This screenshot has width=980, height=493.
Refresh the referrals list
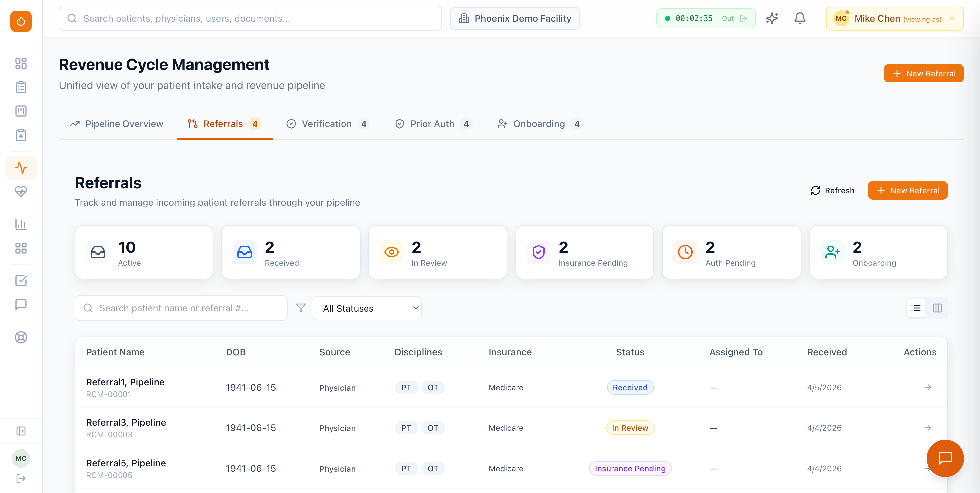pyautogui.click(x=833, y=190)
